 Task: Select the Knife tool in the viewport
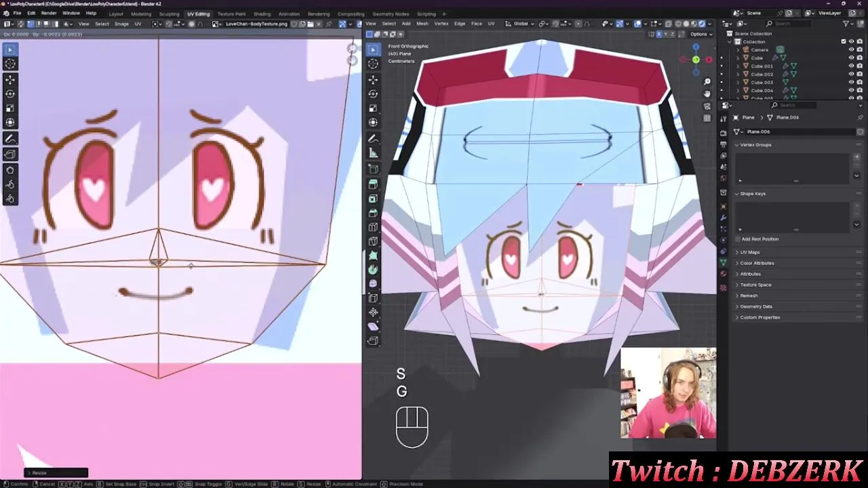(x=373, y=241)
